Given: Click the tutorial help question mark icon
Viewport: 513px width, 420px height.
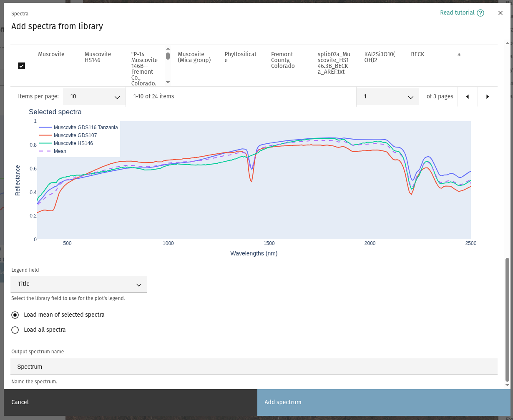Looking at the screenshot, I should (480, 13).
